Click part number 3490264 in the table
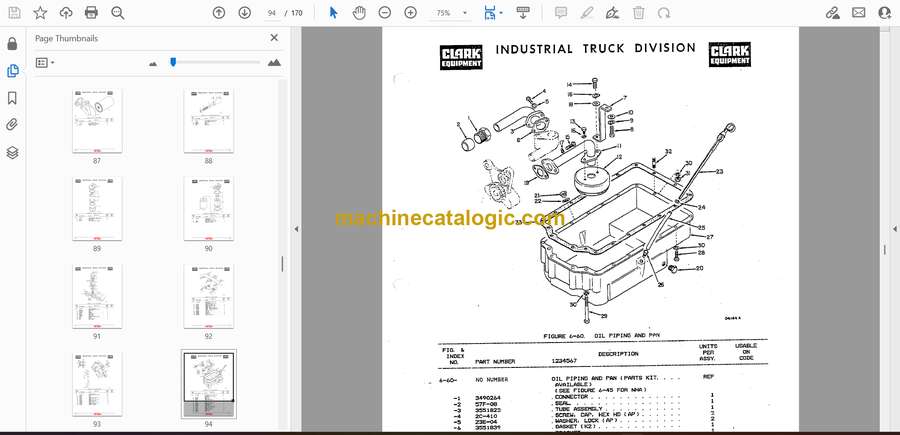The image size is (900, 435). (x=487, y=397)
